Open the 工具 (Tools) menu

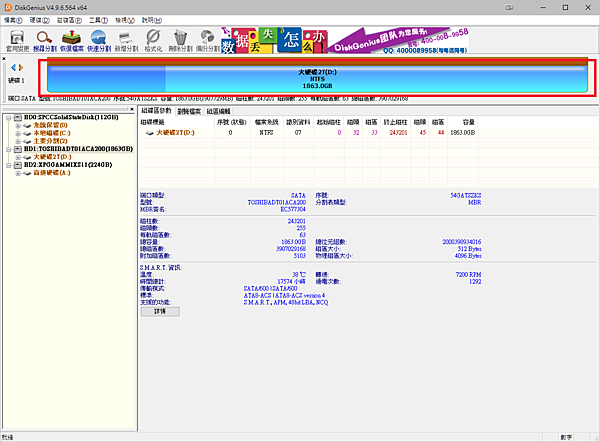pyautogui.click(x=95, y=19)
